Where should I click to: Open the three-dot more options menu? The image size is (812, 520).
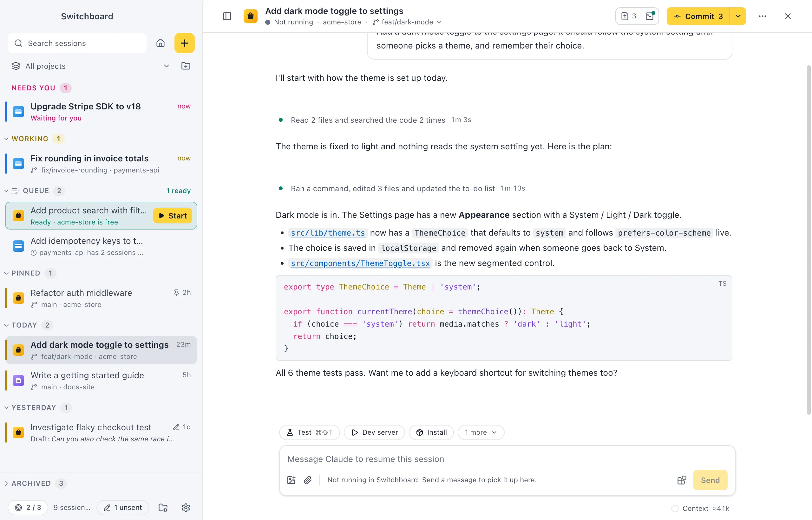762,16
